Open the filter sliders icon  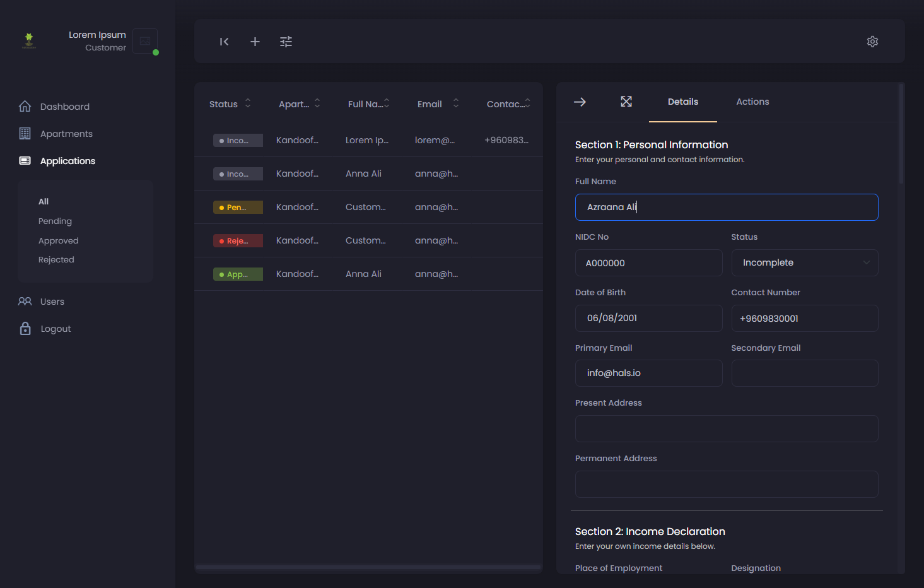(x=286, y=42)
